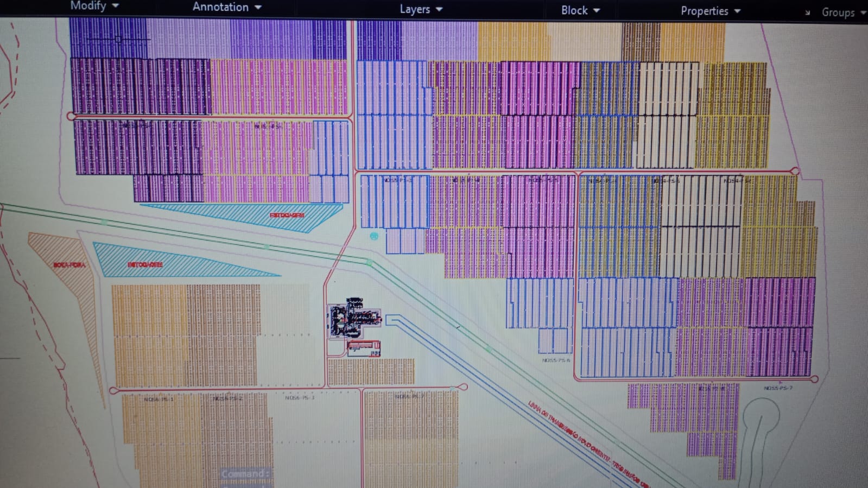Click the Command line input
The image size is (868, 488).
(245, 473)
